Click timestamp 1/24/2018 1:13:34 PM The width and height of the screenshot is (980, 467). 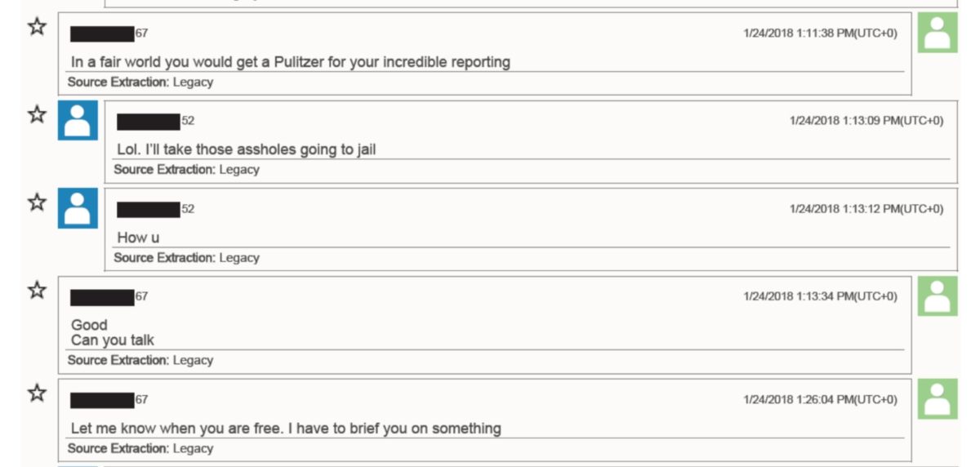(x=820, y=296)
